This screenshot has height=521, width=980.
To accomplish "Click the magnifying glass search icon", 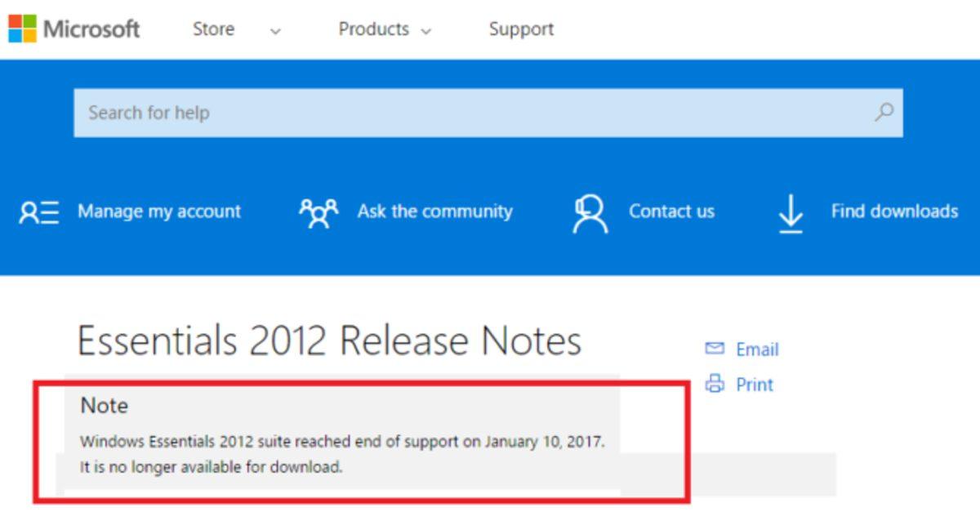I will click(x=884, y=112).
